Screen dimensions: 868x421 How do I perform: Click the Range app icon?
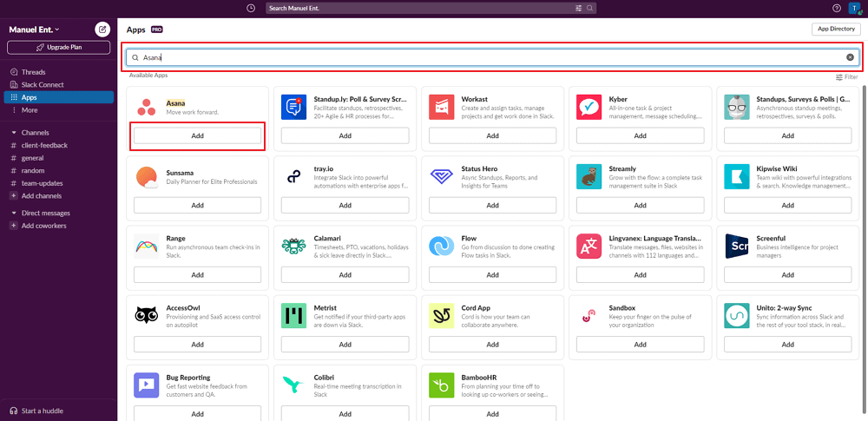pos(147,247)
